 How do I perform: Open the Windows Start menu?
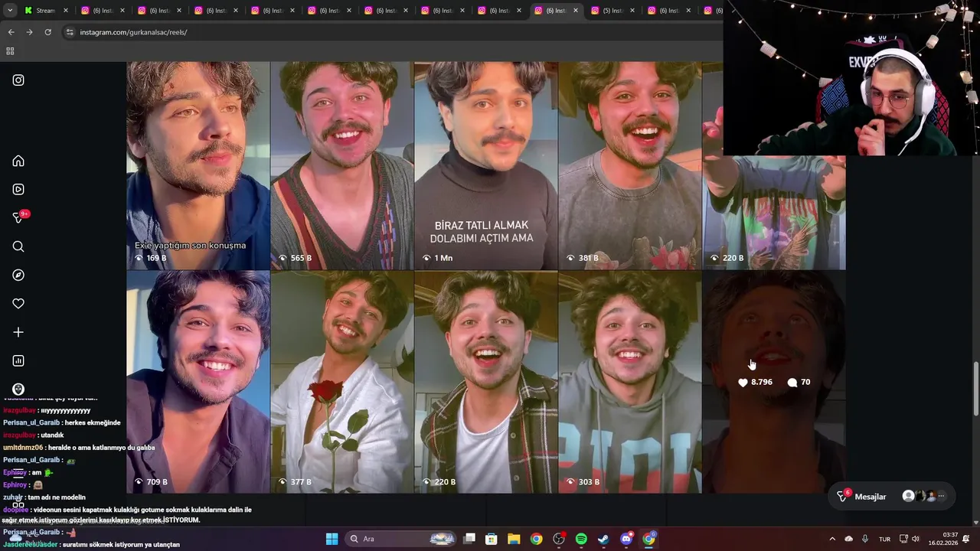(x=332, y=539)
